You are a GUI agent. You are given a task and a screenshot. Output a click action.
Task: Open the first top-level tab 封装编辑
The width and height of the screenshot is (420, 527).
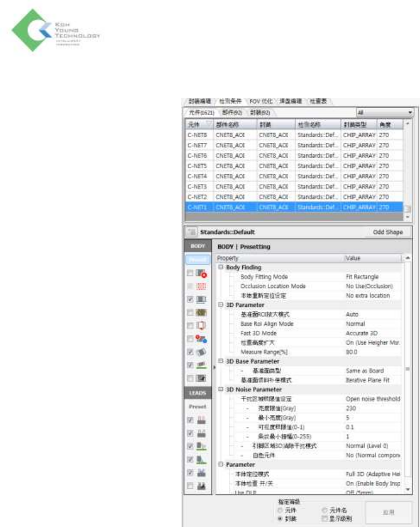click(x=199, y=101)
